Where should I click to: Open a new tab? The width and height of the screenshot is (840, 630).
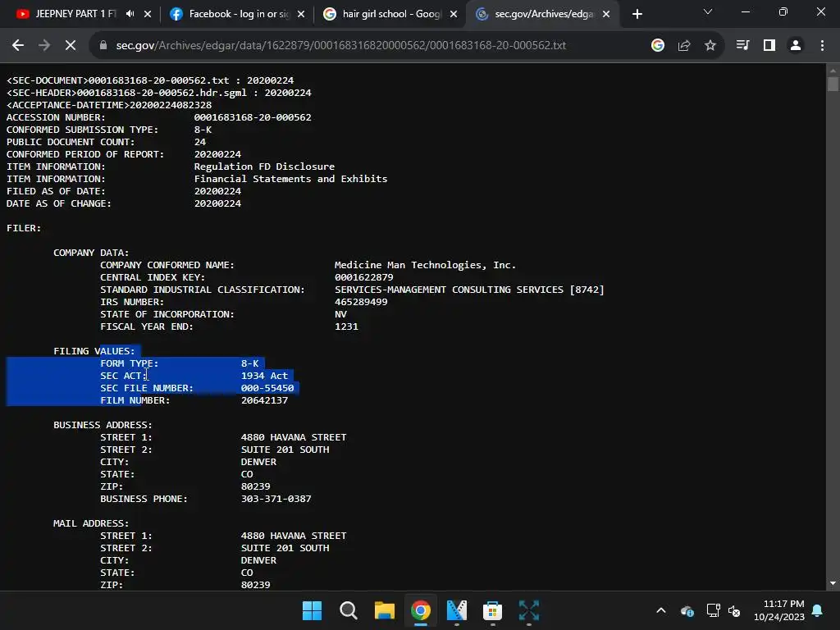tap(637, 14)
